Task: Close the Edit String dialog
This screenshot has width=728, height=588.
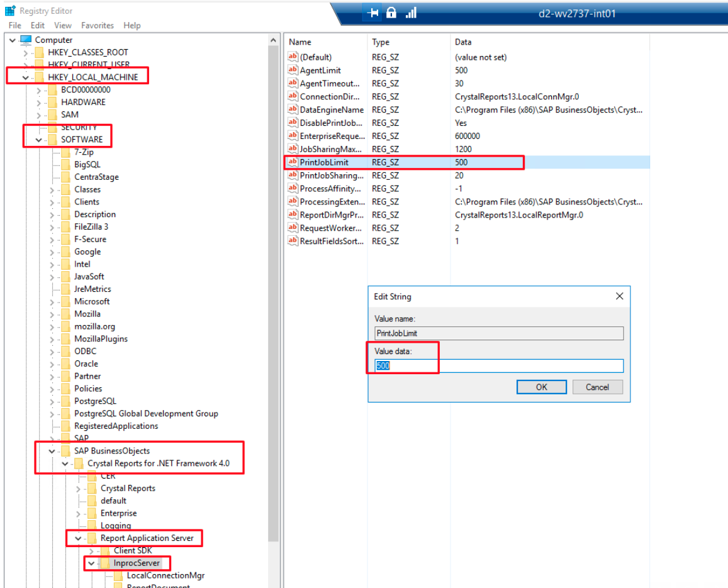Action: pyautogui.click(x=619, y=296)
